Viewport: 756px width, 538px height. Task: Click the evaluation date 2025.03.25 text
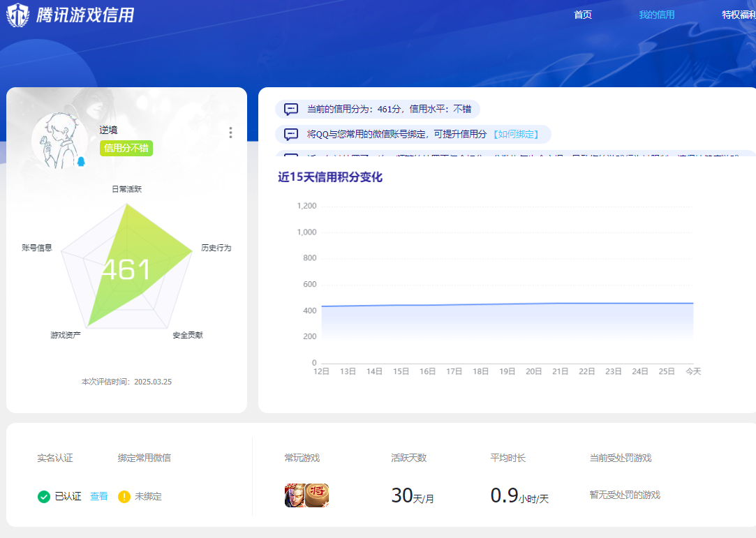pyautogui.click(x=153, y=382)
